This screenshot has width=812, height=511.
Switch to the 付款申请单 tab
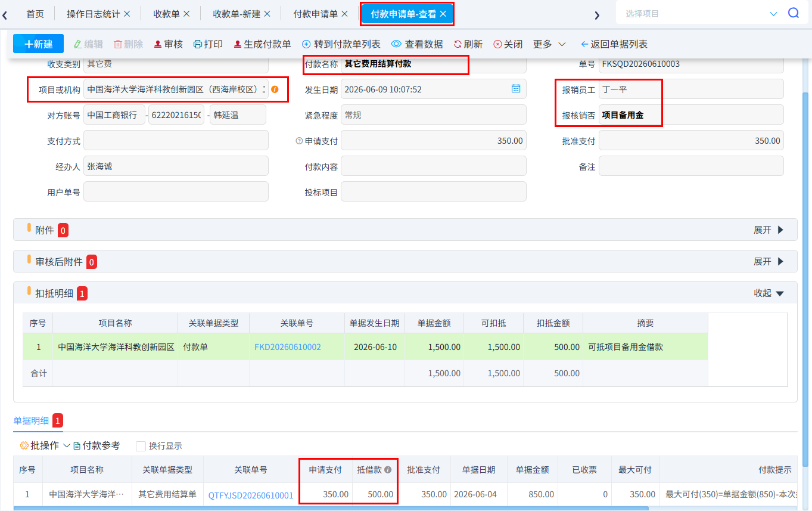315,14
